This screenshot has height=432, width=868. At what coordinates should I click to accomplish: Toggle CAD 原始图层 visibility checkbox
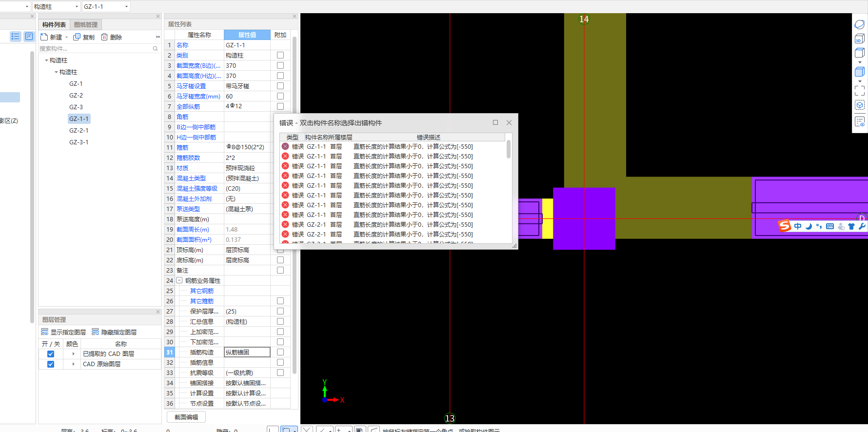click(51, 364)
